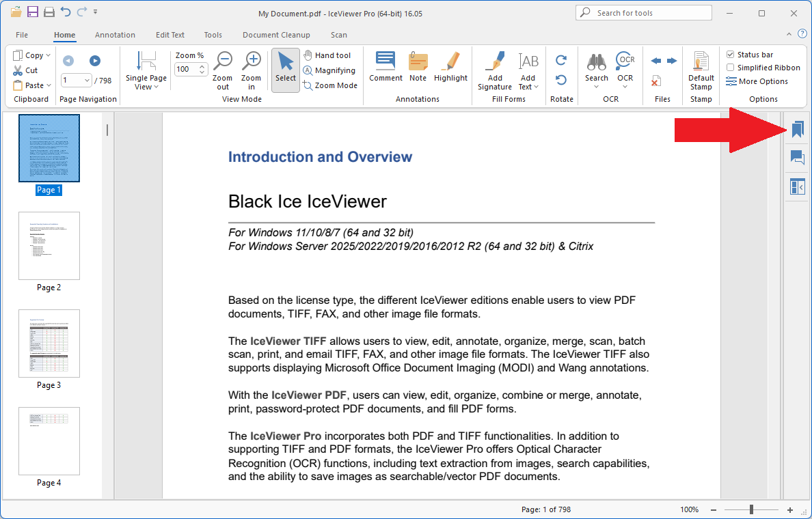Save document using the floppy disk icon
The width and height of the screenshot is (812, 519).
pos(33,12)
